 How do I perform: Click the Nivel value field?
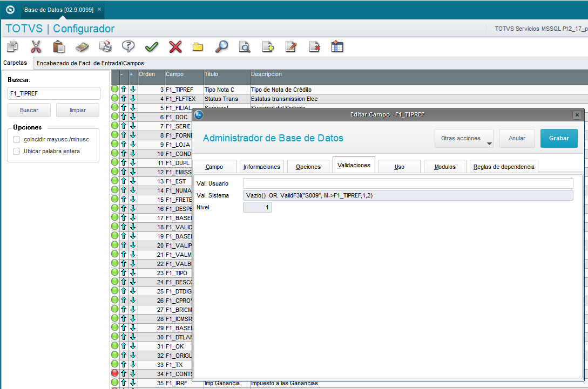click(257, 207)
